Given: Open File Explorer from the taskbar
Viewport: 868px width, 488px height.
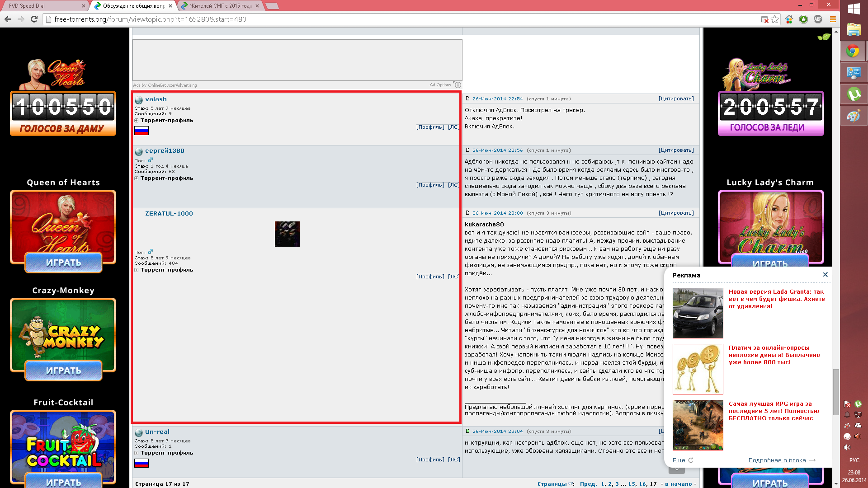Looking at the screenshot, I should [x=854, y=30].
